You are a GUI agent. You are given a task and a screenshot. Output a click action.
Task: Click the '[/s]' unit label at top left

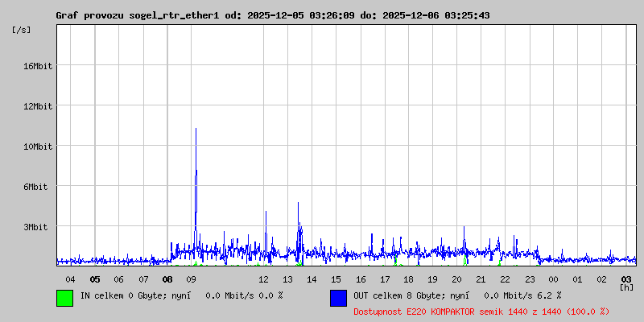[x=22, y=30]
